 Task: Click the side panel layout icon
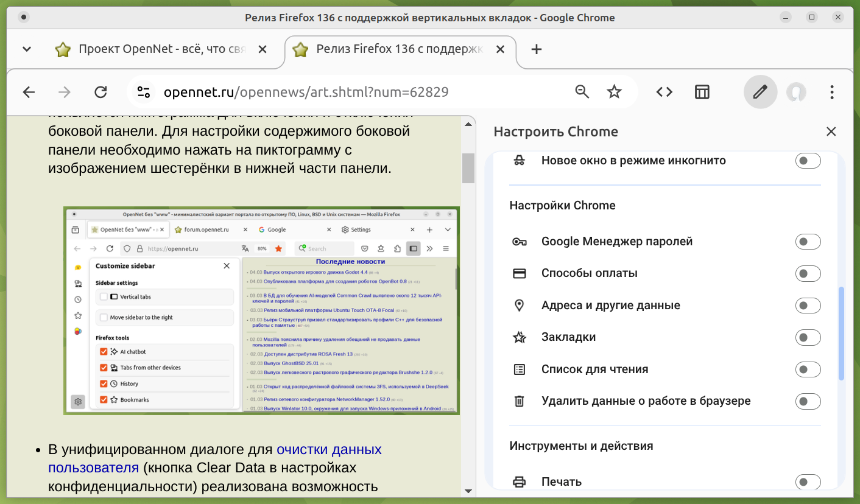tap(702, 92)
